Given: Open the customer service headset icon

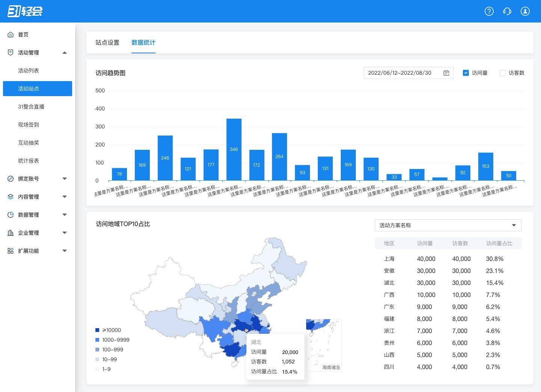Looking at the screenshot, I should pos(507,11).
